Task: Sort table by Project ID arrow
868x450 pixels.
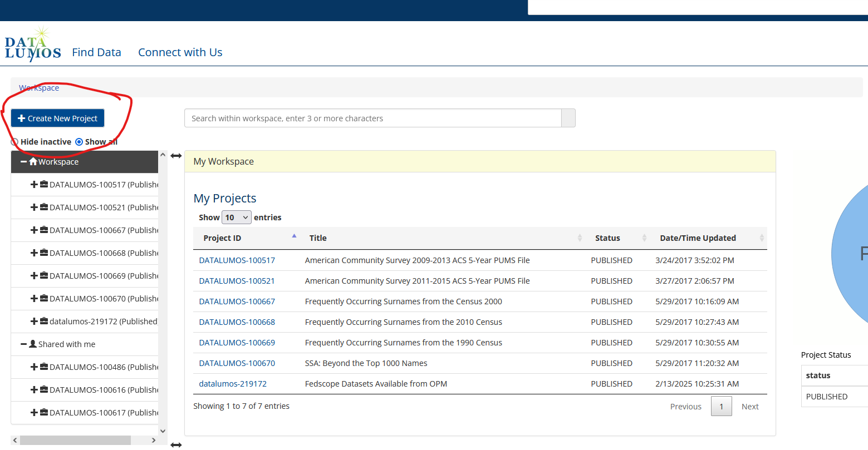Action: click(294, 236)
